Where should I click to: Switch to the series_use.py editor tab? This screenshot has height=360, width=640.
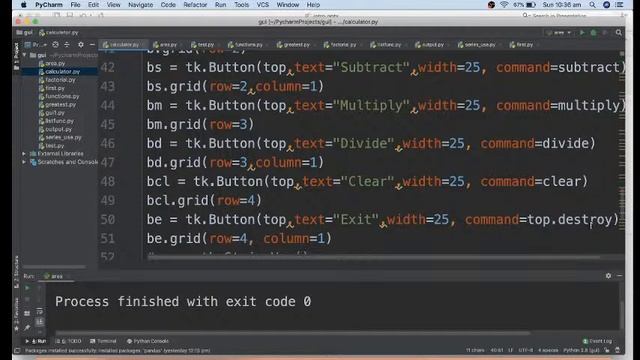(477, 44)
